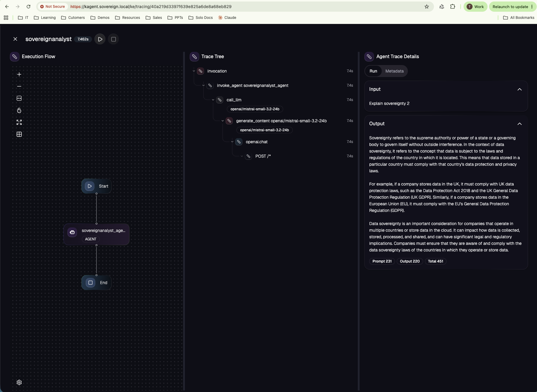Select the invocation span

[217, 71]
